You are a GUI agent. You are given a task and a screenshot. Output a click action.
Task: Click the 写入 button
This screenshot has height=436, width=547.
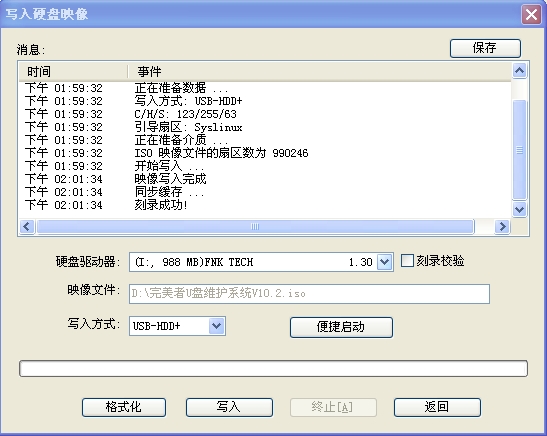tap(229, 407)
